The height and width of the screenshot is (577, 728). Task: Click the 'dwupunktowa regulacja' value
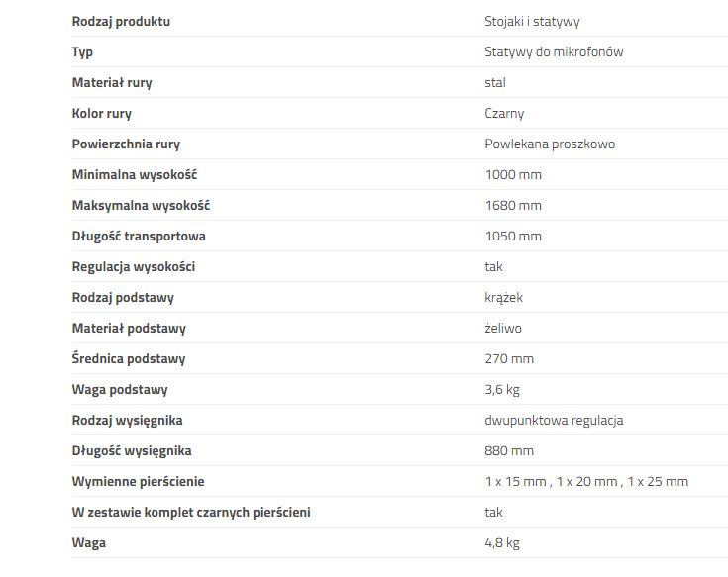pos(554,421)
